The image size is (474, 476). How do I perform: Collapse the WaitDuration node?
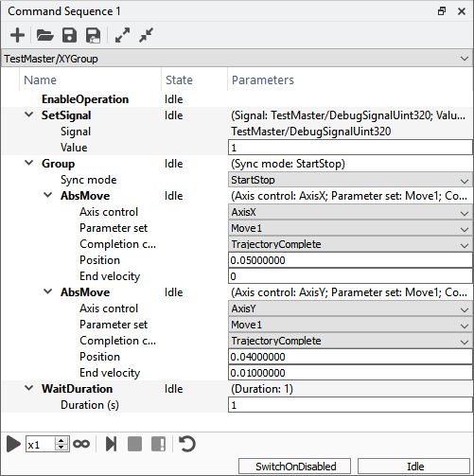tap(28, 388)
